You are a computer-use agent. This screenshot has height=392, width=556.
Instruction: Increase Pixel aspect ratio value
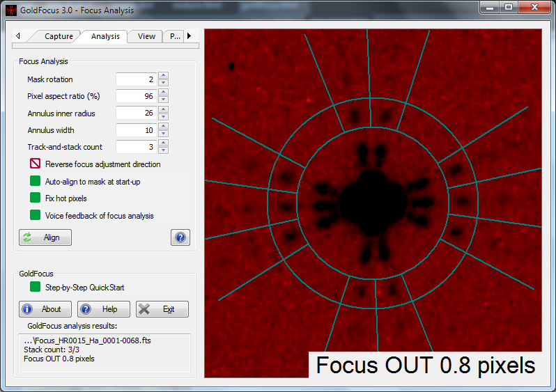pyautogui.click(x=164, y=92)
